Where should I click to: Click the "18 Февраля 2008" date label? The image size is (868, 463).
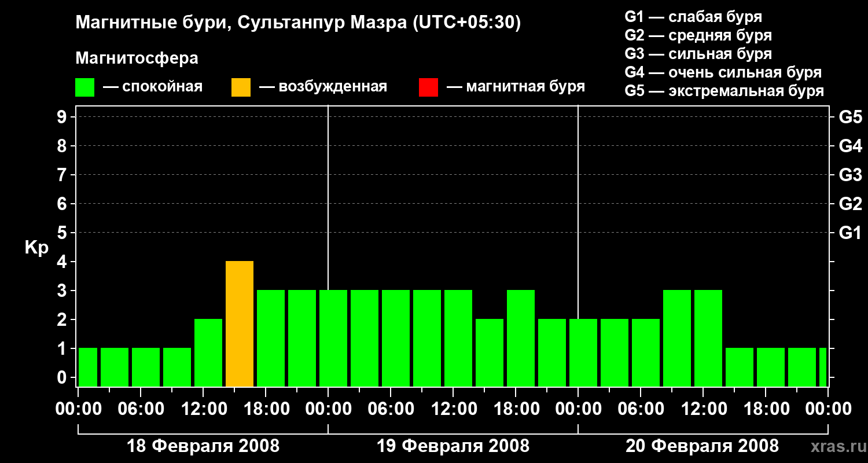(x=203, y=446)
